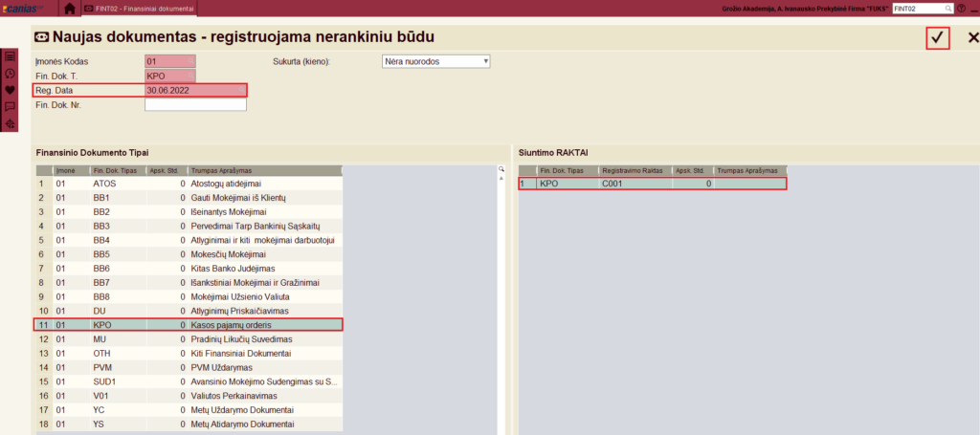Click the search magnifier in FINT02 box
980x435 pixels.
tap(947, 9)
